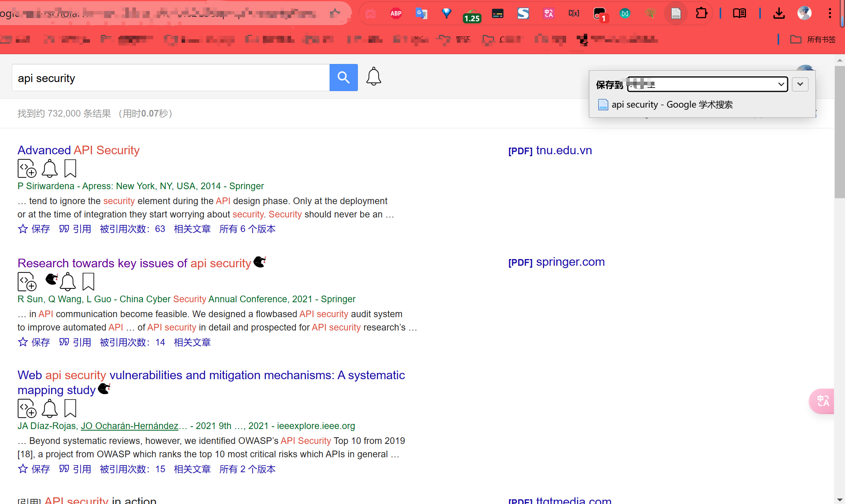Open reading mode book icon in toolbar
This screenshot has height=504, width=845.
click(739, 13)
